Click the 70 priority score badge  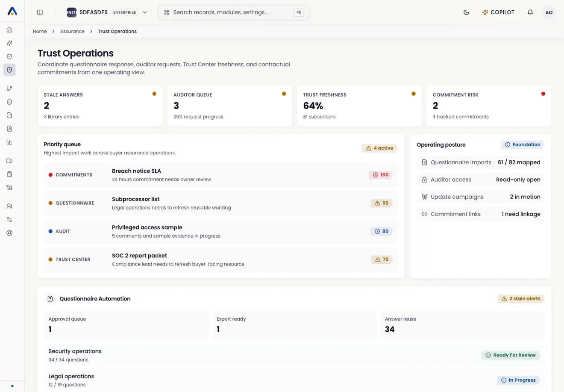click(382, 259)
